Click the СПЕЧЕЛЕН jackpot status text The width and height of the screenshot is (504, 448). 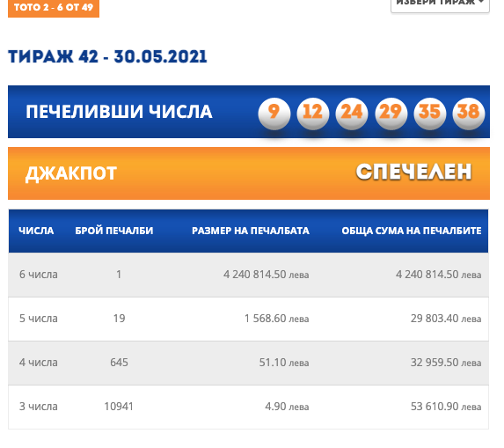(413, 172)
